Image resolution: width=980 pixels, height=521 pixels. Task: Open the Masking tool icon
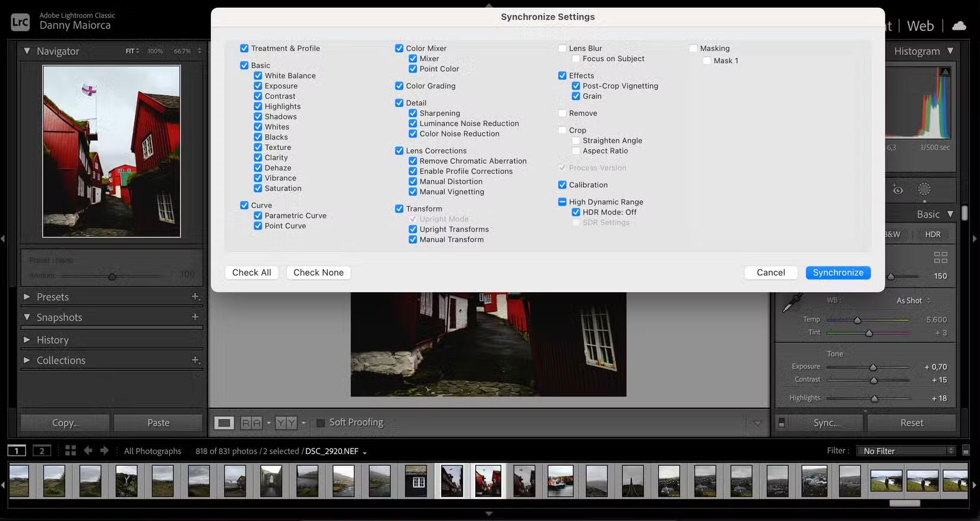(924, 190)
